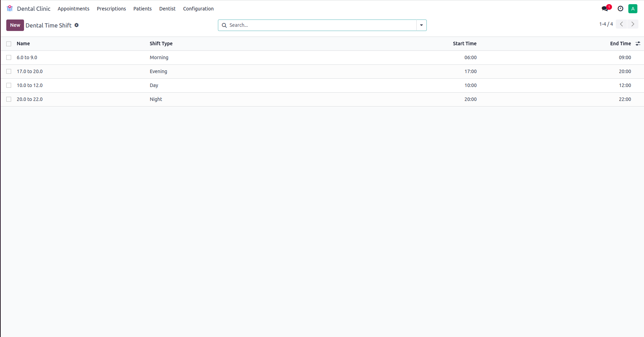Open the user avatar menu
The height and width of the screenshot is (337, 644).
(x=633, y=9)
